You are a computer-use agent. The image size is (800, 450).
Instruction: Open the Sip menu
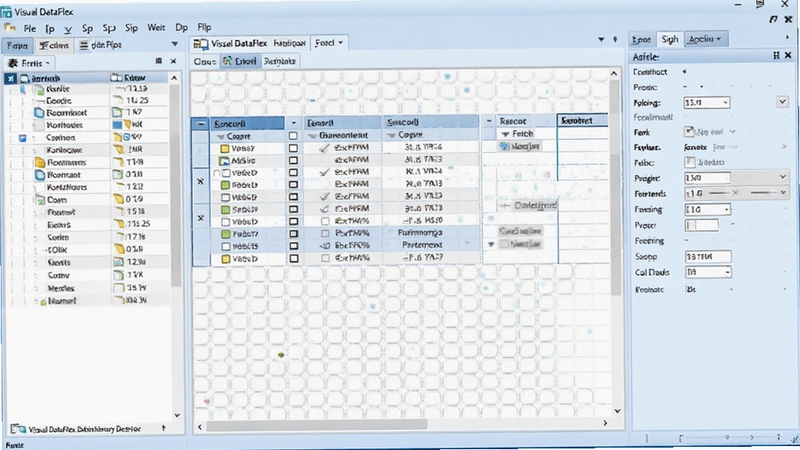pos(132,28)
